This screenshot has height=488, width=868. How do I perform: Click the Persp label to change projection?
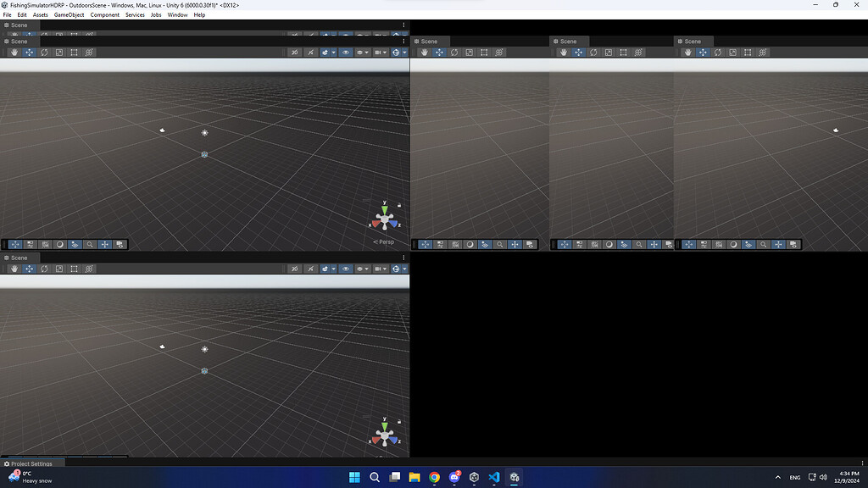tap(386, 241)
